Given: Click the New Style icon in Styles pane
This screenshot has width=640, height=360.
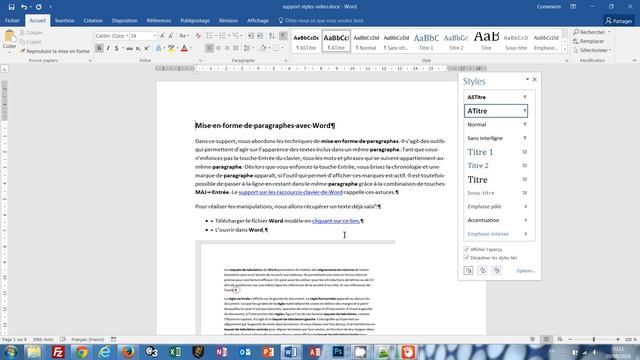Looking at the screenshot, I should [x=468, y=270].
